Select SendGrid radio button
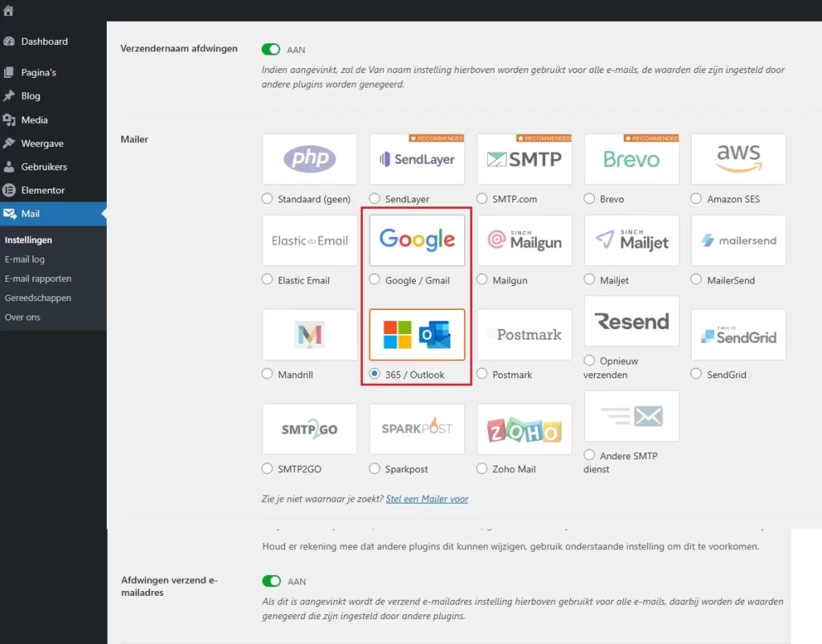 696,374
